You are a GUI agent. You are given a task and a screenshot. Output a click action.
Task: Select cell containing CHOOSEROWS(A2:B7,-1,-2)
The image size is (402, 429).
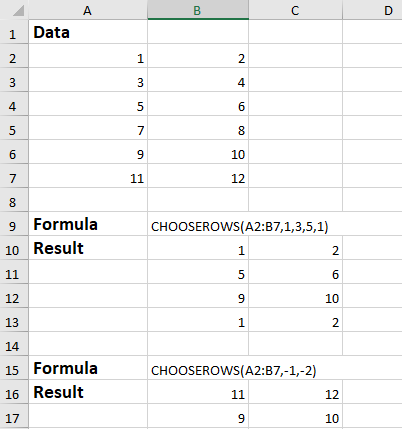(198, 368)
